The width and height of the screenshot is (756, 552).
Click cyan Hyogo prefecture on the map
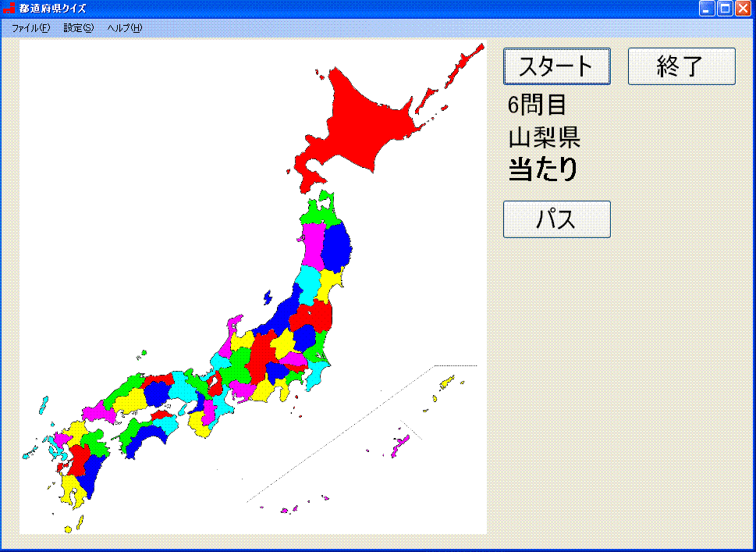(181, 388)
